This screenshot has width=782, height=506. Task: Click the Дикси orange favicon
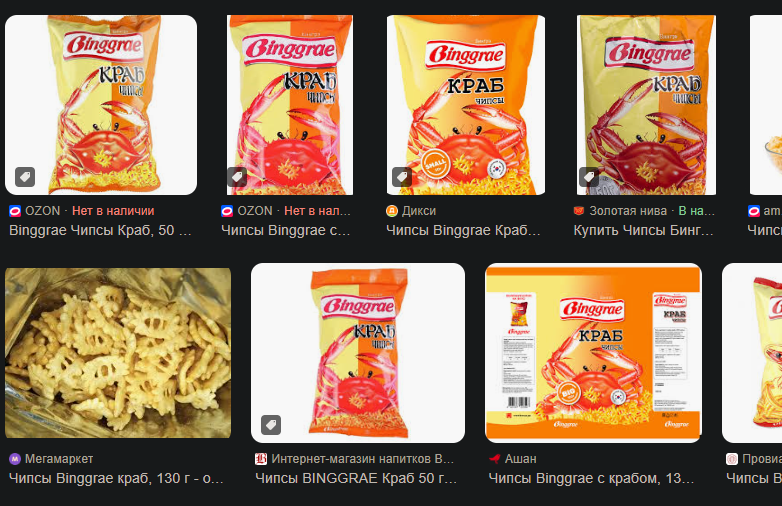392,211
